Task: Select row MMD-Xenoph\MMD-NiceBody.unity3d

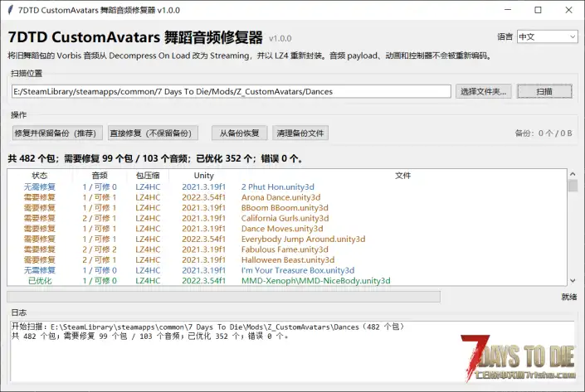Action: 287,281
